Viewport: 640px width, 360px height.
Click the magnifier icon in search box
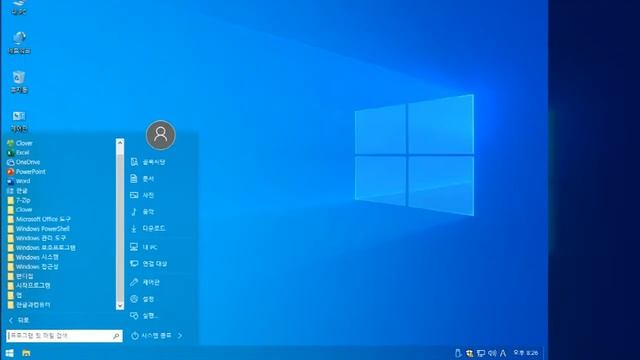point(116,336)
